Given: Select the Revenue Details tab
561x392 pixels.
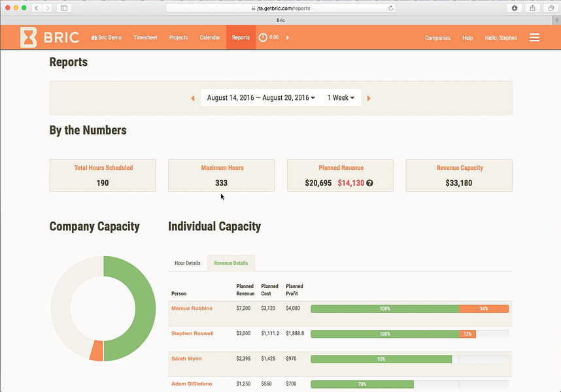Looking at the screenshot, I should tap(231, 263).
